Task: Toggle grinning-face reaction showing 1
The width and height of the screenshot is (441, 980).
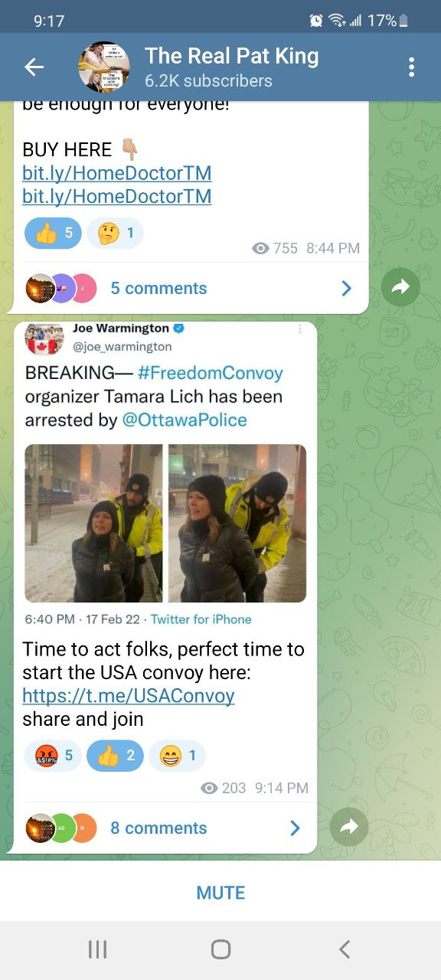Action: pyautogui.click(x=177, y=756)
